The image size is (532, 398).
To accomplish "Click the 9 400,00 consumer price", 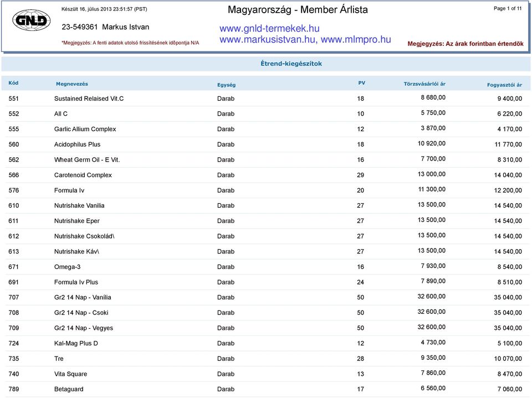I will coord(510,99).
